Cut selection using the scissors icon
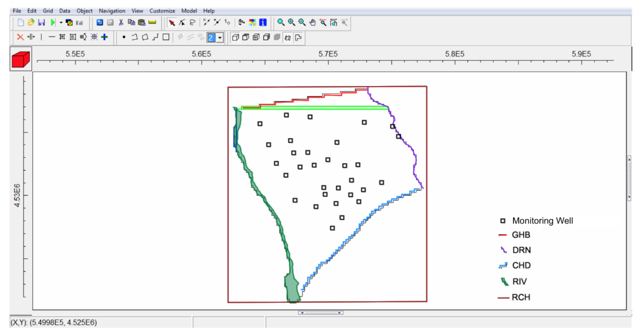The image size is (644, 334). 121,23
